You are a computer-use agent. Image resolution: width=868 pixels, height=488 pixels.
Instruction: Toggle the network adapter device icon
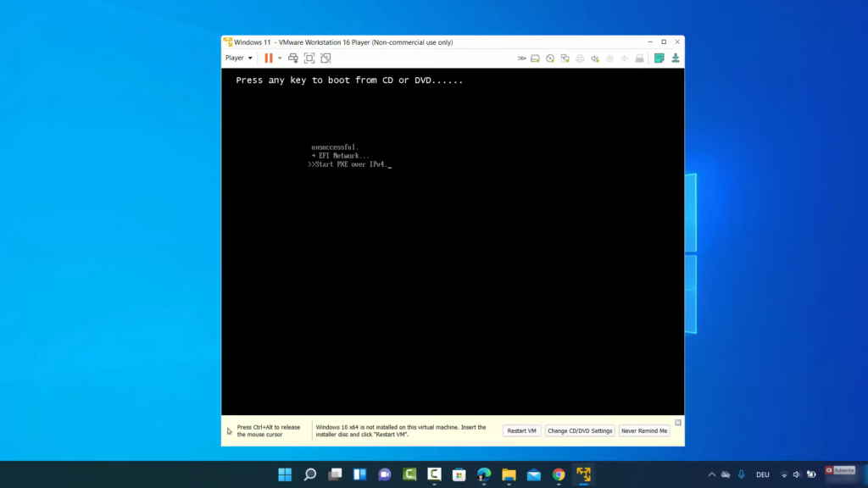pos(565,58)
